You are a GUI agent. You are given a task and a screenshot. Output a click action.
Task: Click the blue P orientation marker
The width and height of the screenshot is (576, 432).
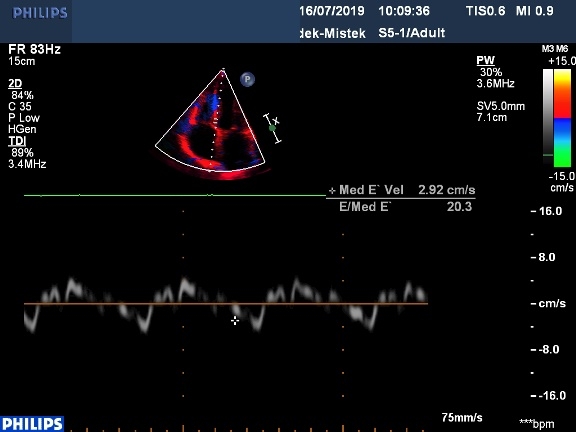pyautogui.click(x=247, y=79)
